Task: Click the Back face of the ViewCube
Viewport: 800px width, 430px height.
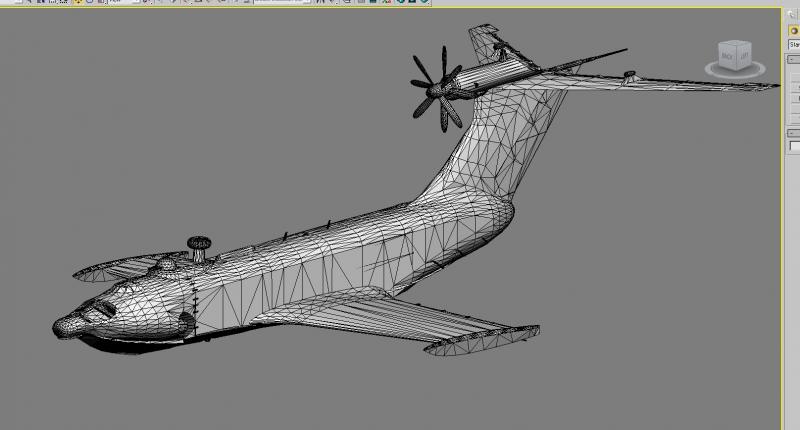Action: [x=727, y=56]
